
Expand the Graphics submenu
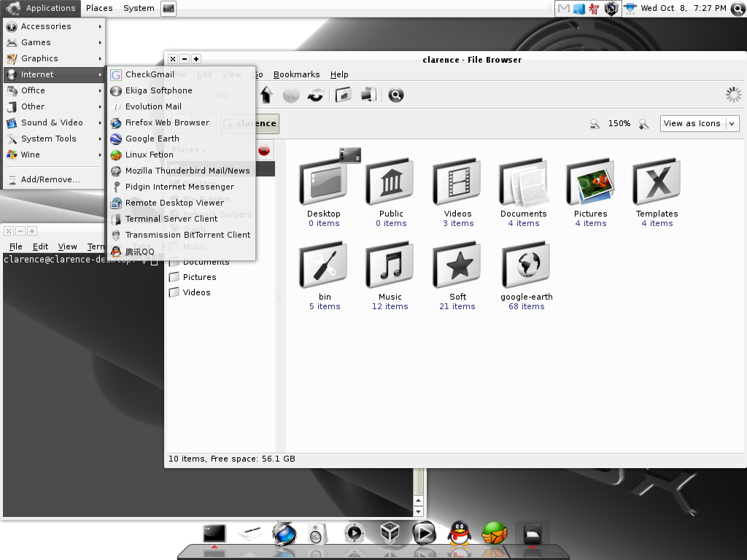click(54, 58)
